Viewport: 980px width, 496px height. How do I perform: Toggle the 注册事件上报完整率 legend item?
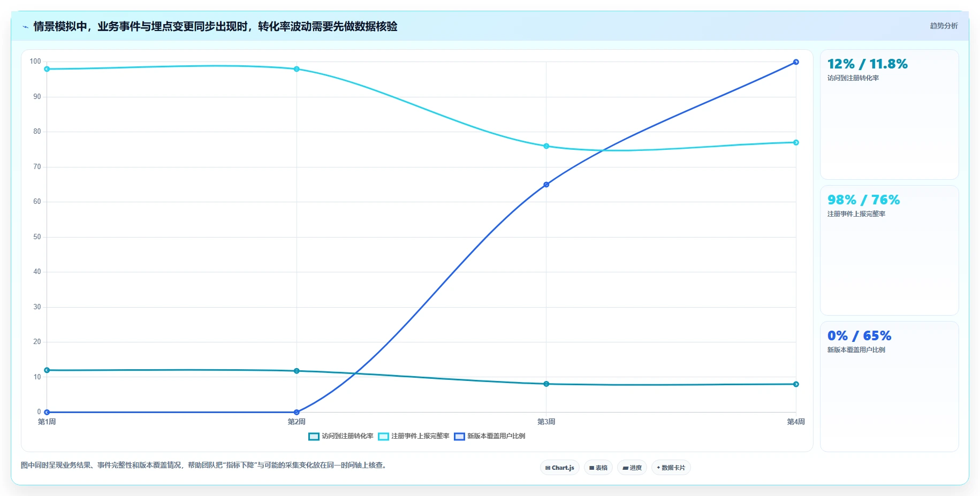click(414, 436)
